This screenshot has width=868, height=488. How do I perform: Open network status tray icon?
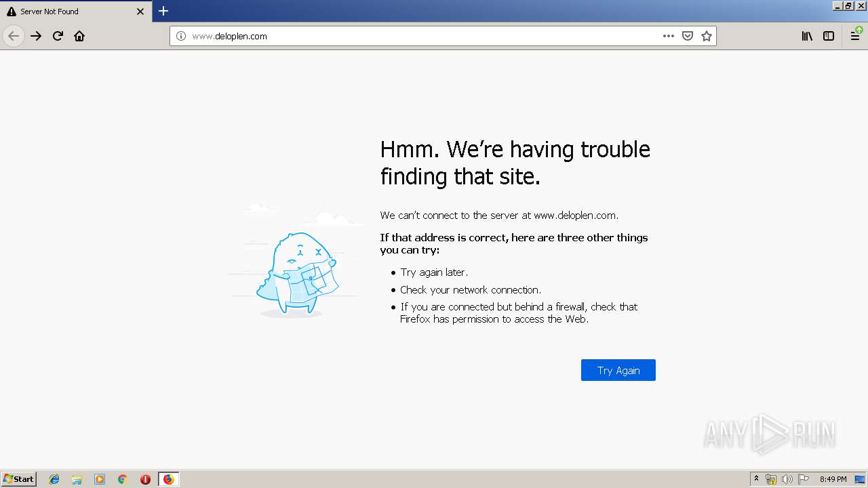(x=771, y=479)
